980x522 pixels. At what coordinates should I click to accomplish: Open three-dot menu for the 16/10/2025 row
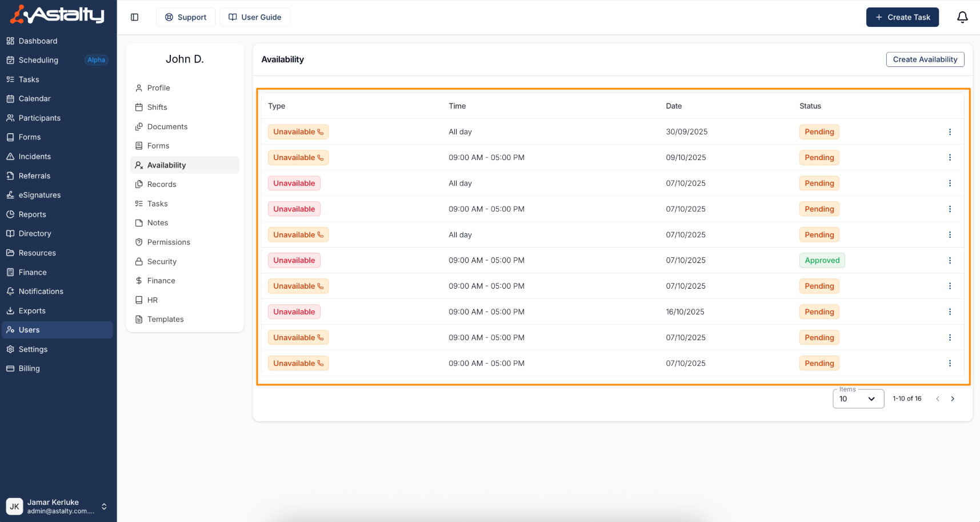(950, 312)
